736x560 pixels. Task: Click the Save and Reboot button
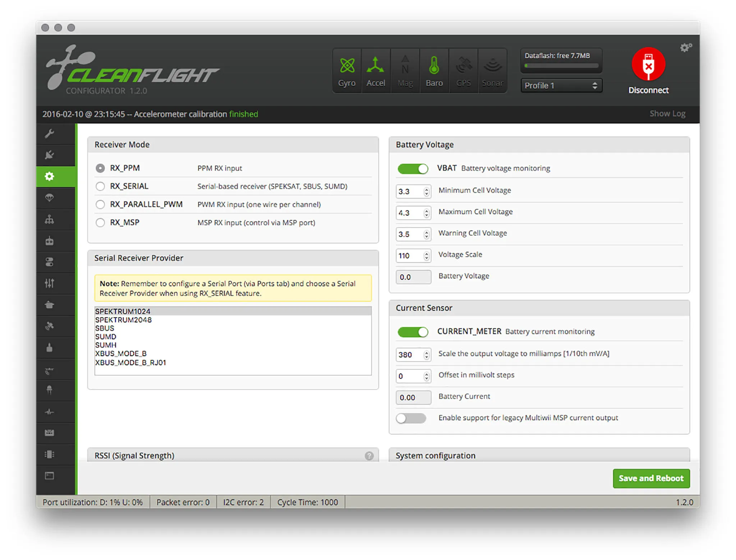click(x=651, y=478)
